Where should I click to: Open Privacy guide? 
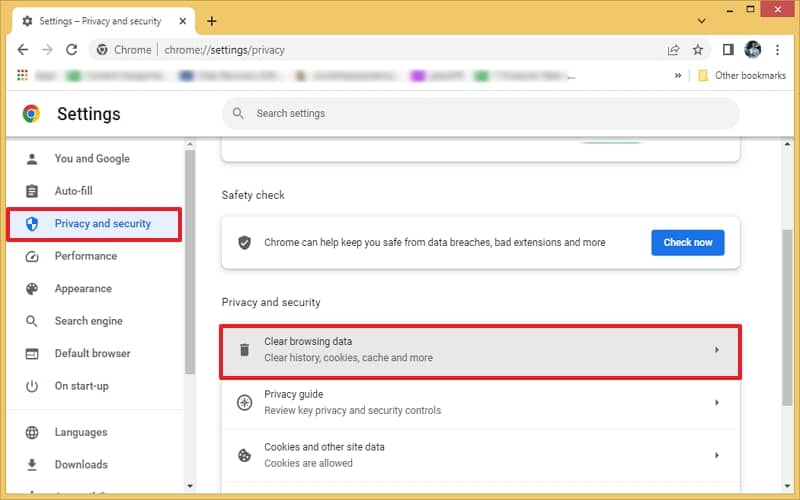click(480, 403)
